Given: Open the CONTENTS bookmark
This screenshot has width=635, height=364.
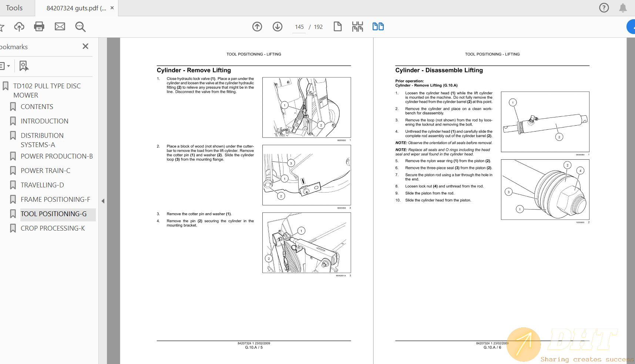Looking at the screenshot, I should [37, 107].
